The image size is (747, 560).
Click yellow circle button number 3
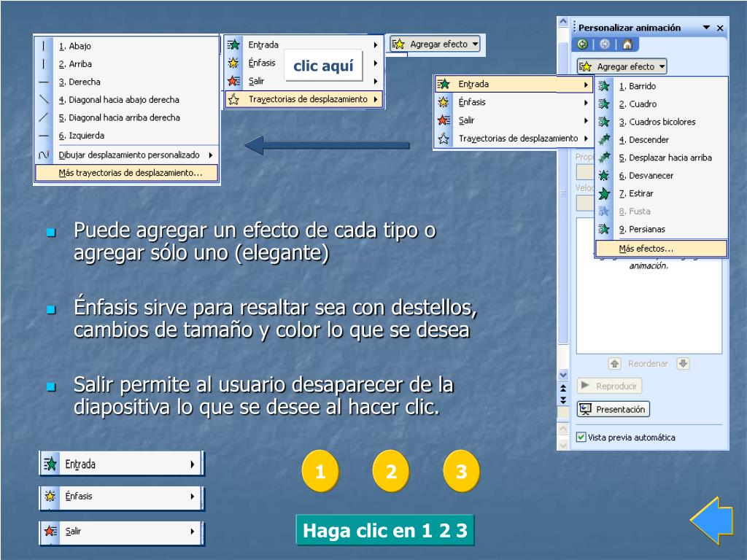[x=461, y=472]
